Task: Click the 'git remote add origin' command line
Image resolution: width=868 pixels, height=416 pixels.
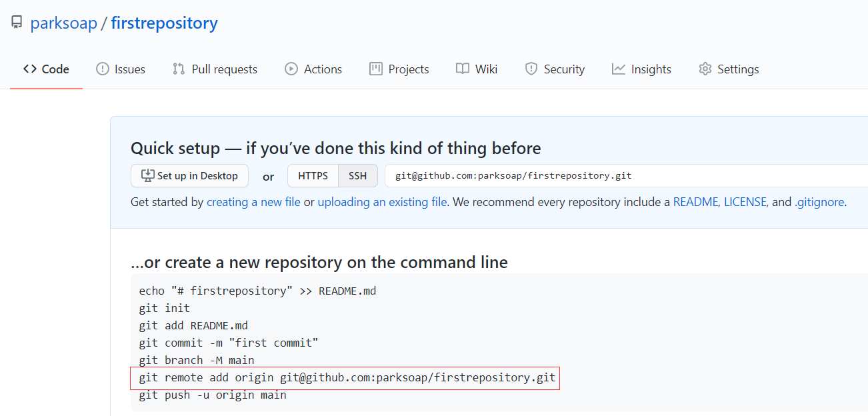Action: coord(347,377)
